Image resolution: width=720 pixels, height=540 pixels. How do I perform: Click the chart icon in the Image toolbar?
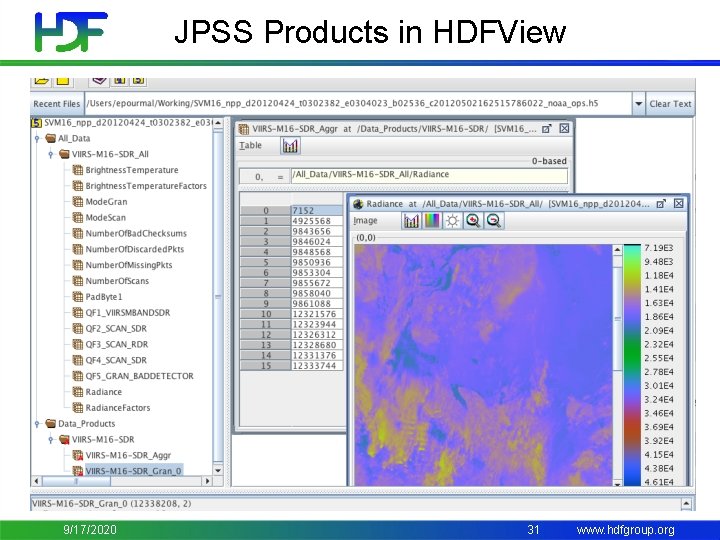411,221
